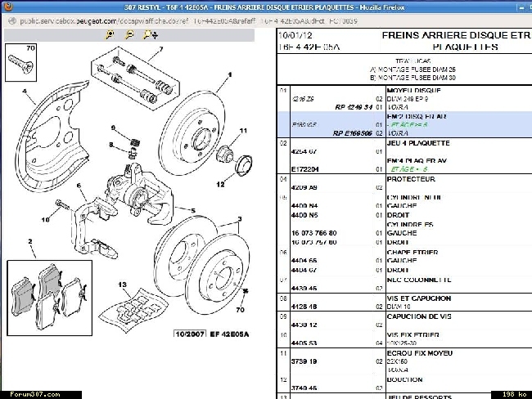Image resolution: width=532 pixels, height=399 pixels.
Task: Click callout 10 beside the caliper bolt
Action: point(46,220)
